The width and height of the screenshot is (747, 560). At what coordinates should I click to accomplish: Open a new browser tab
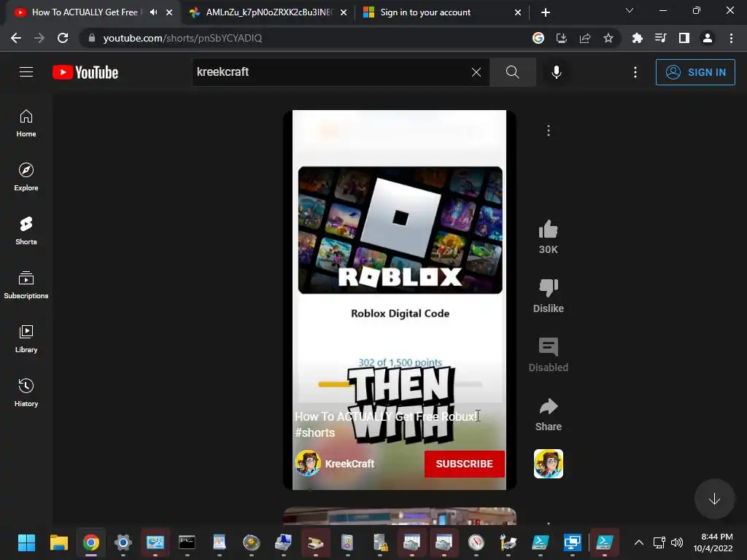(x=546, y=12)
